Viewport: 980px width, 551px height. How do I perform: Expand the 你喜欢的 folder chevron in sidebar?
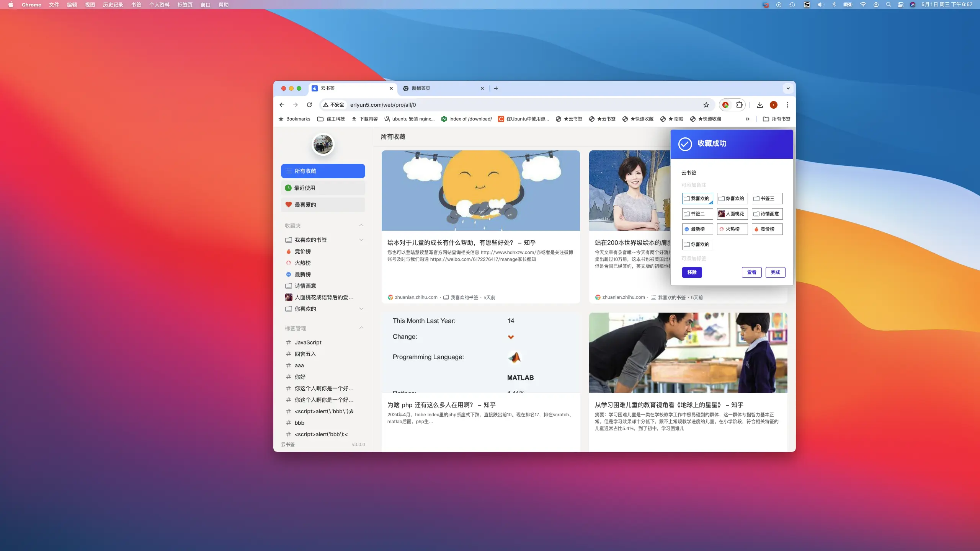pos(361,309)
